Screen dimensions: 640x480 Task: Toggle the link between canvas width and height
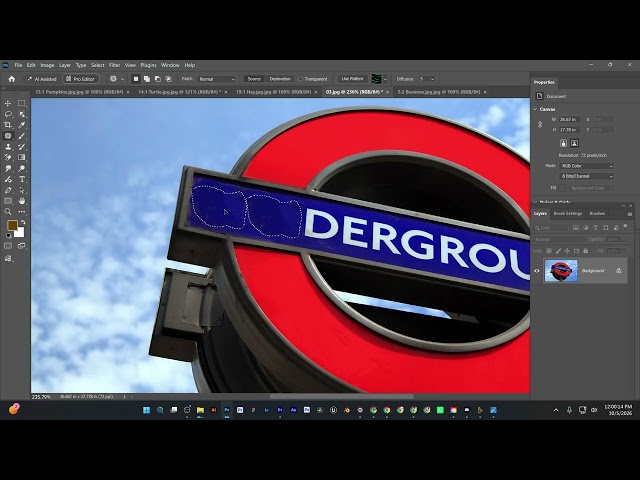click(x=540, y=124)
